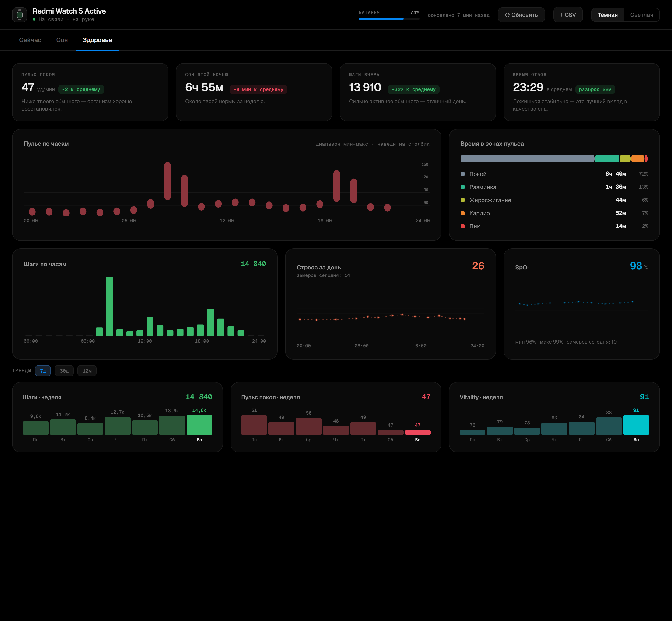Image resolution: width=672 pixels, height=621 pixels.
Task: Switch to the Тёмная theme
Action: [x=608, y=15]
